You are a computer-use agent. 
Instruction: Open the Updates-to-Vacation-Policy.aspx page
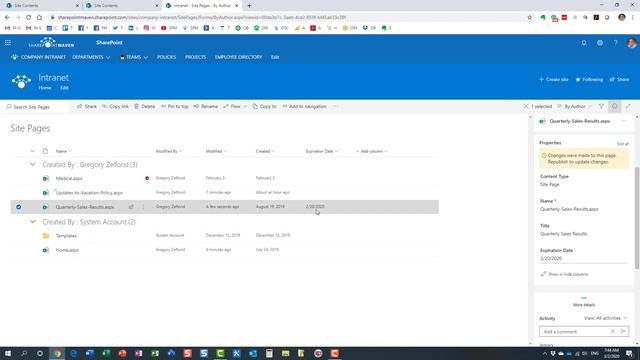(89, 193)
